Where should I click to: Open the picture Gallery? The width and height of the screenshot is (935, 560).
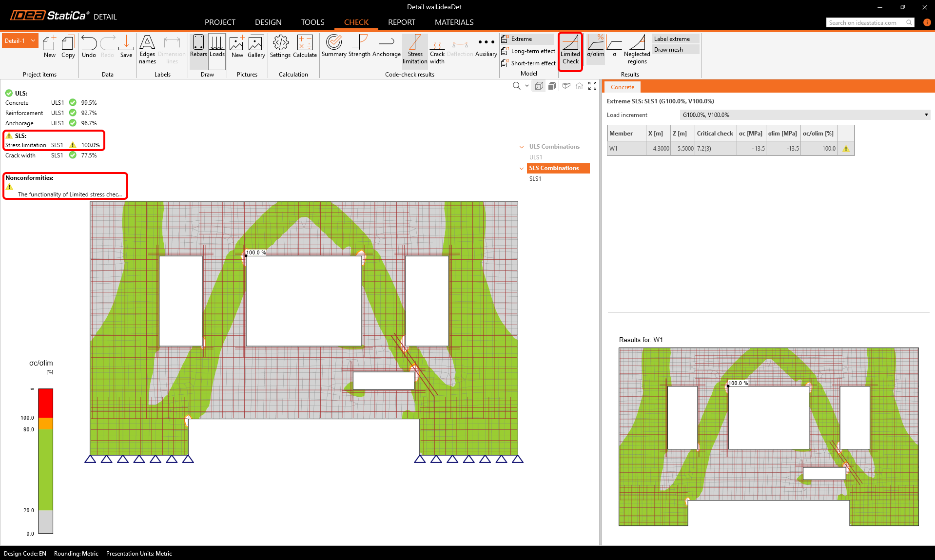click(256, 47)
